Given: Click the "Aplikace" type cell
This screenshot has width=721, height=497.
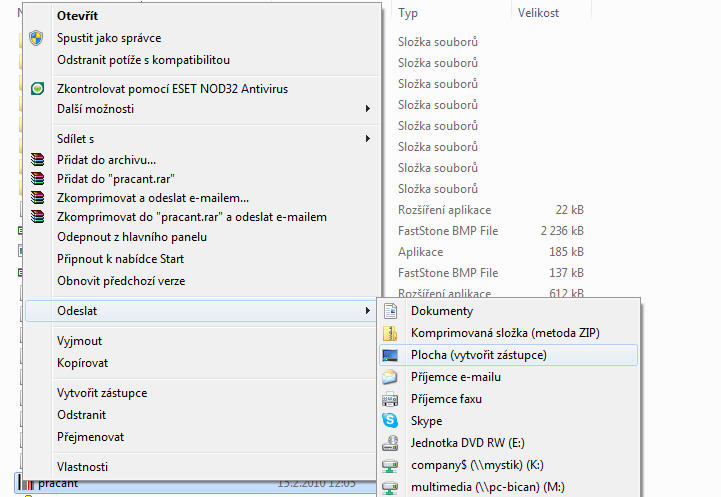Looking at the screenshot, I should click(420, 252).
